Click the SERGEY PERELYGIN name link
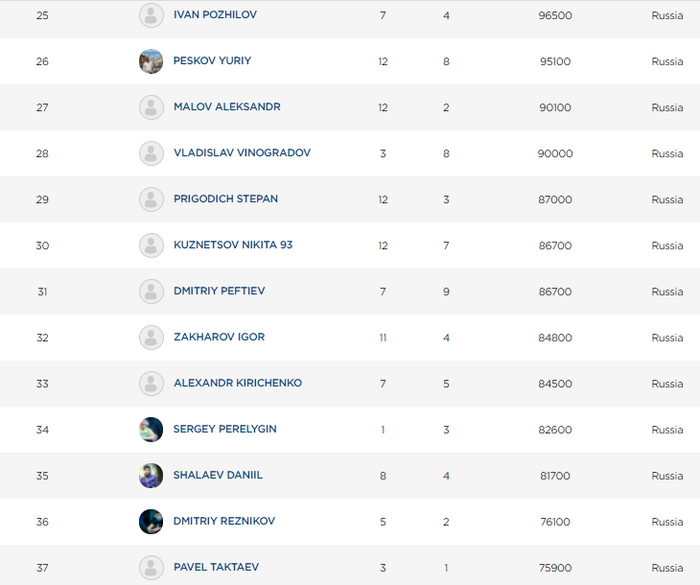Image resolution: width=700 pixels, height=585 pixels. point(225,429)
